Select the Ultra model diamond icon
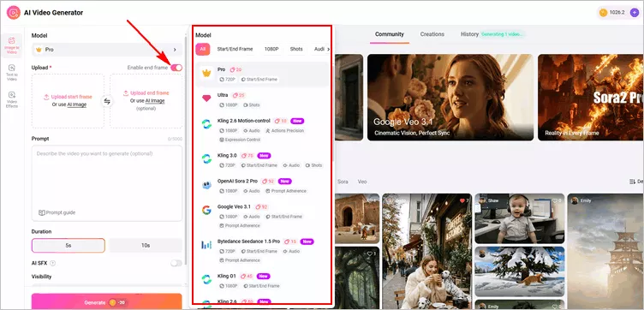This screenshot has height=310, width=644. (x=206, y=98)
